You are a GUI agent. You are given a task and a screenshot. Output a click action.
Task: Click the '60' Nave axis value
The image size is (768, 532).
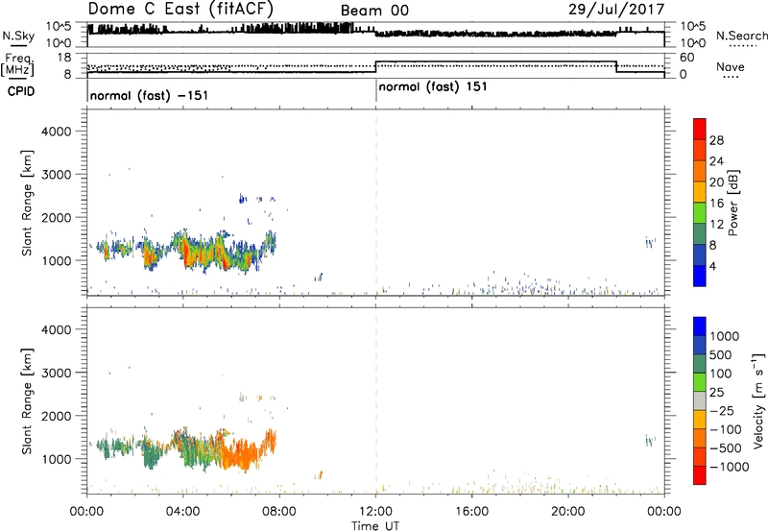[687, 58]
